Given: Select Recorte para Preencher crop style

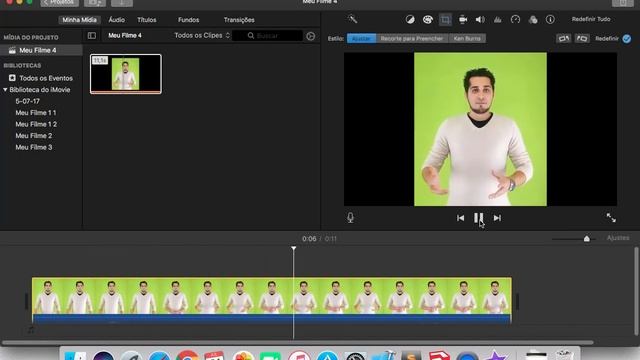Looking at the screenshot, I should [x=412, y=38].
